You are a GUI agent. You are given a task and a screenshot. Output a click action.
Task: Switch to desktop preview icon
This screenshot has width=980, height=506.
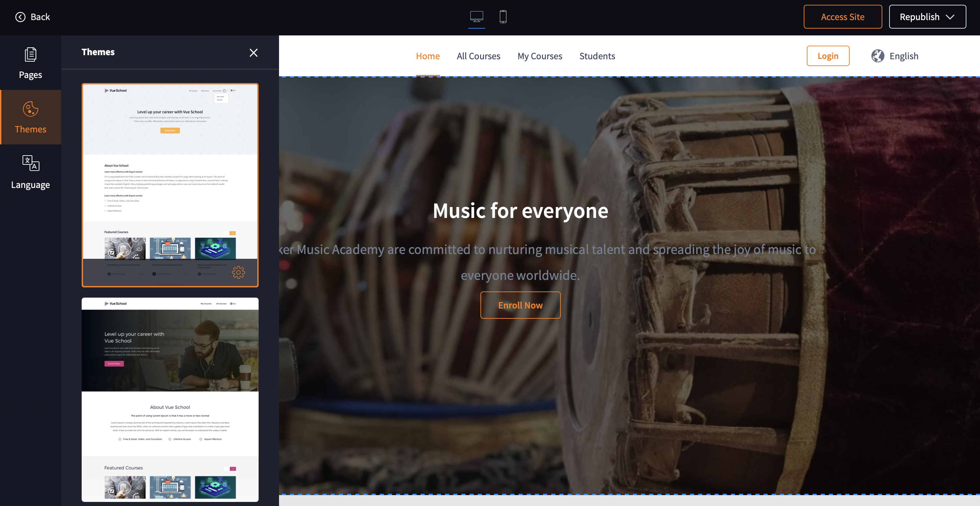(x=476, y=17)
